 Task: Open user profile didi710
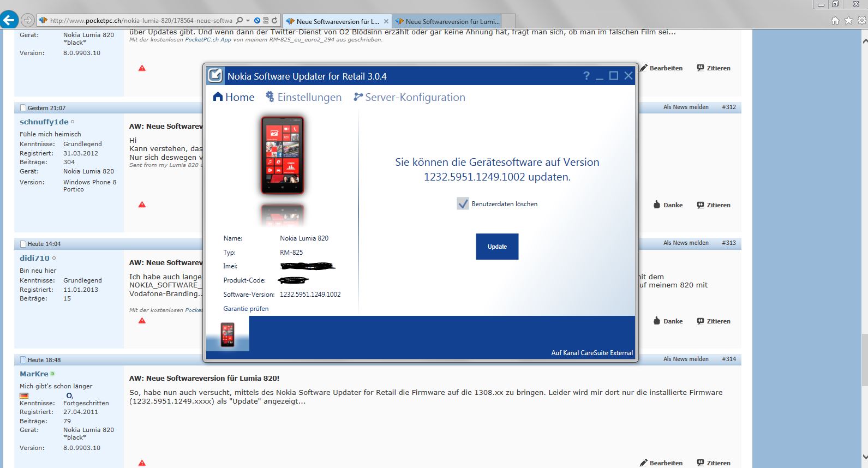pos(34,258)
